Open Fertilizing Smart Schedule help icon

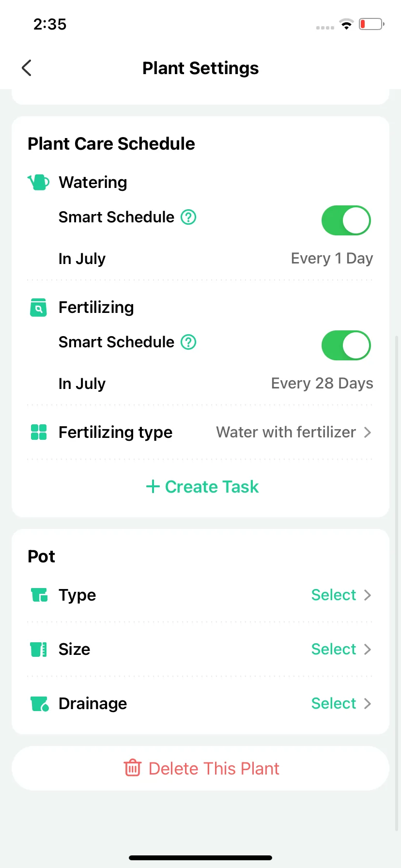188,342
